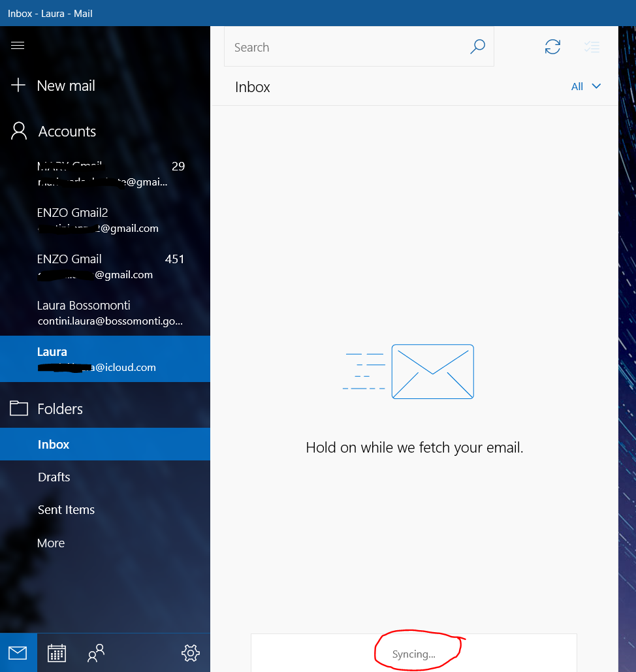Viewport: 636px width, 672px height.
Task: Open Settings gear icon
Action: (190, 652)
